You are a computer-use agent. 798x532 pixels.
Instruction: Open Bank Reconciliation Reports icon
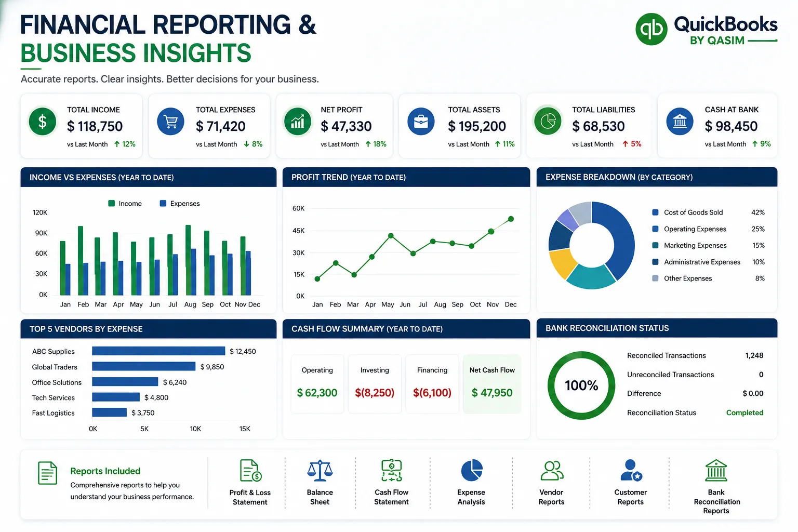716,470
